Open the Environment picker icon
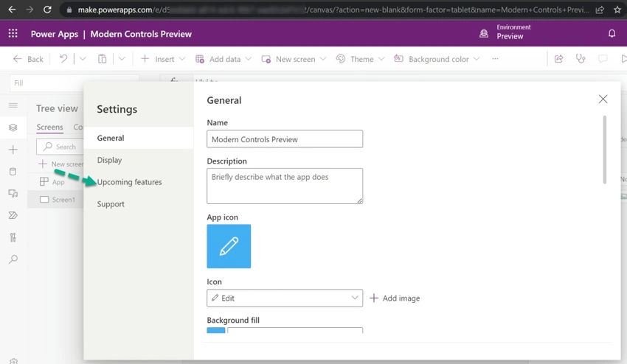The image size is (627, 364). (x=484, y=34)
